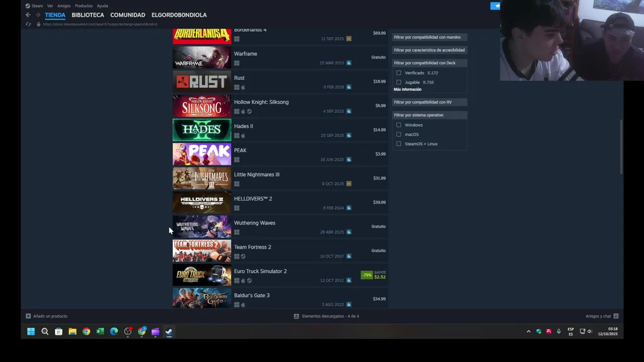Open the Wuthering Waves thumbnail
Viewport: 644px width, 362px height.
[x=202, y=227]
